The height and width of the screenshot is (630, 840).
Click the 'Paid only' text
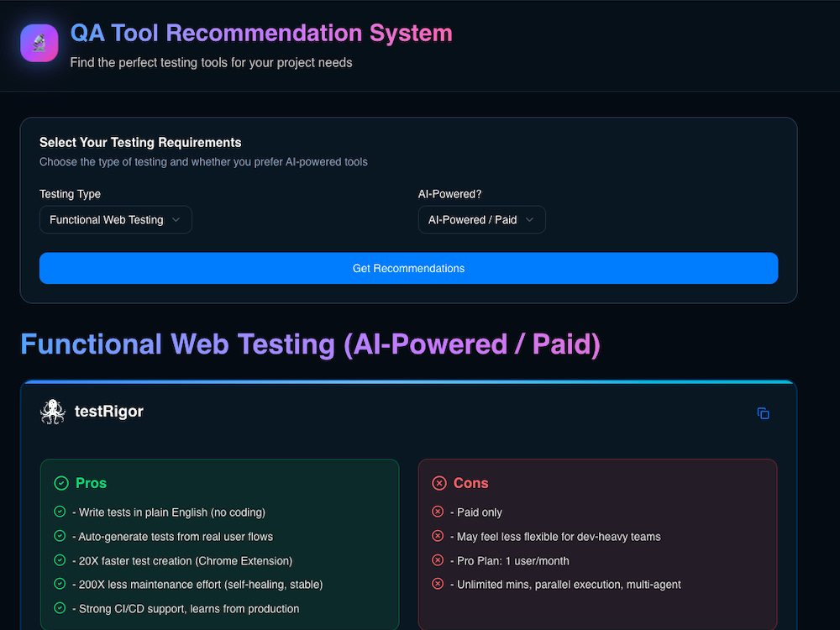(476, 512)
